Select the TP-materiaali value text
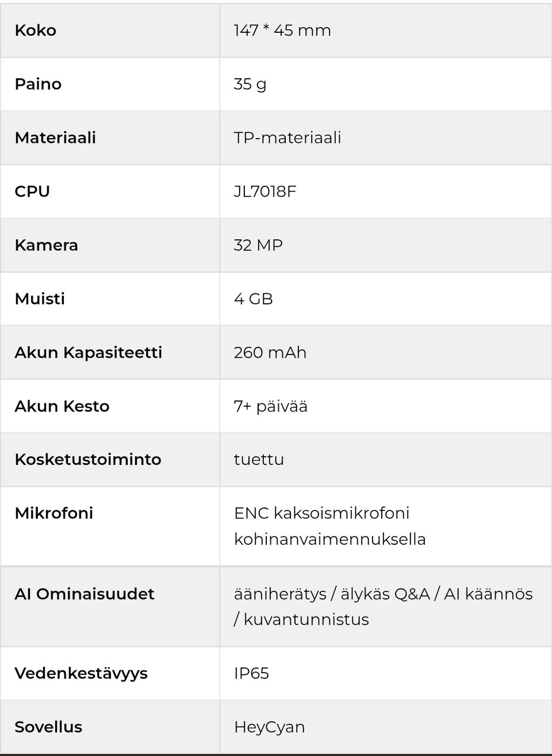This screenshot has height=756, width=552. 287,138
